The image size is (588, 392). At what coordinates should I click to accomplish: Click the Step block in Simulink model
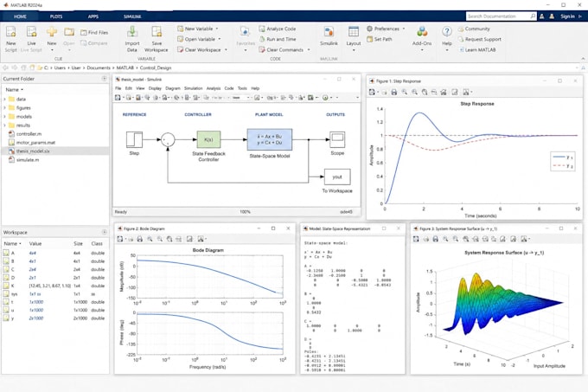(134, 139)
